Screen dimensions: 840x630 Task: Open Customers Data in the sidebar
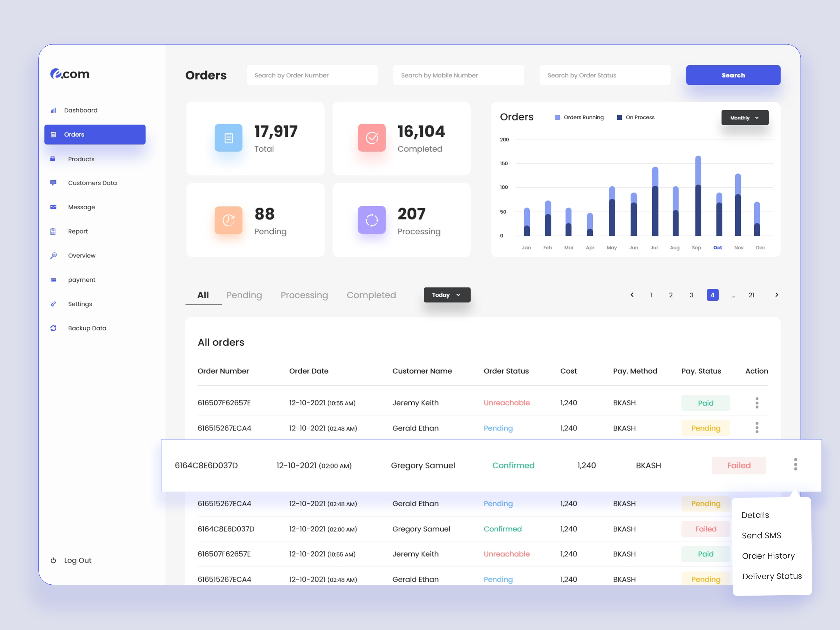tap(92, 183)
